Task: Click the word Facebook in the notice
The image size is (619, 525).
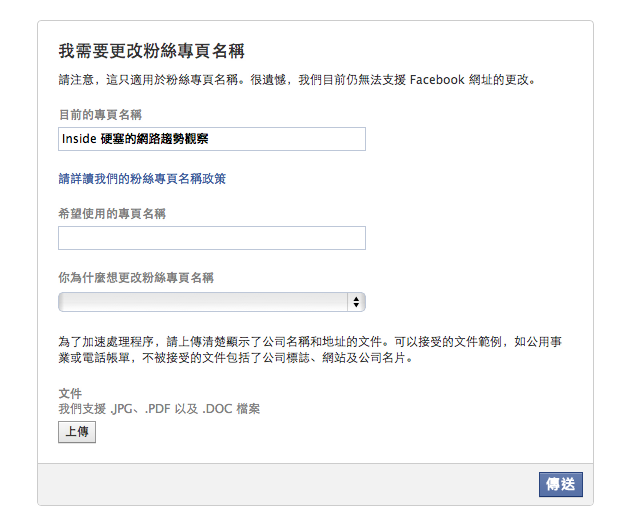Action: click(437, 80)
